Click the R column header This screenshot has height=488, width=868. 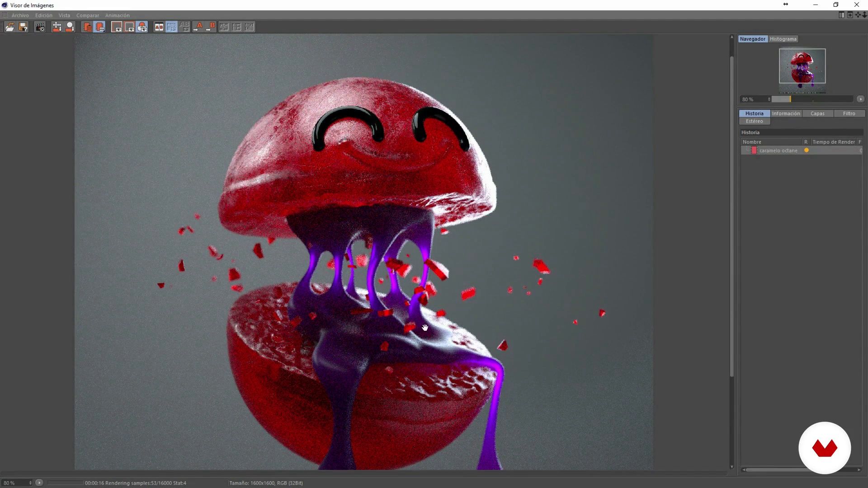point(806,142)
